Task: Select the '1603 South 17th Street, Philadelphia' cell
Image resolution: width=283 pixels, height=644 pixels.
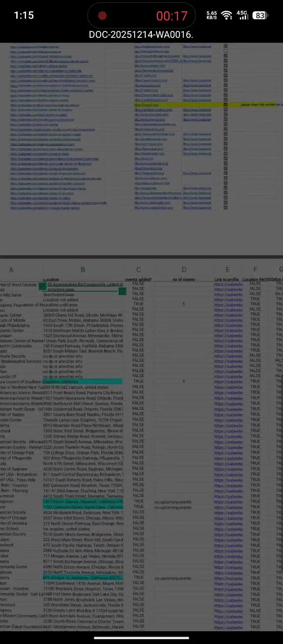Action: [x=83, y=325]
